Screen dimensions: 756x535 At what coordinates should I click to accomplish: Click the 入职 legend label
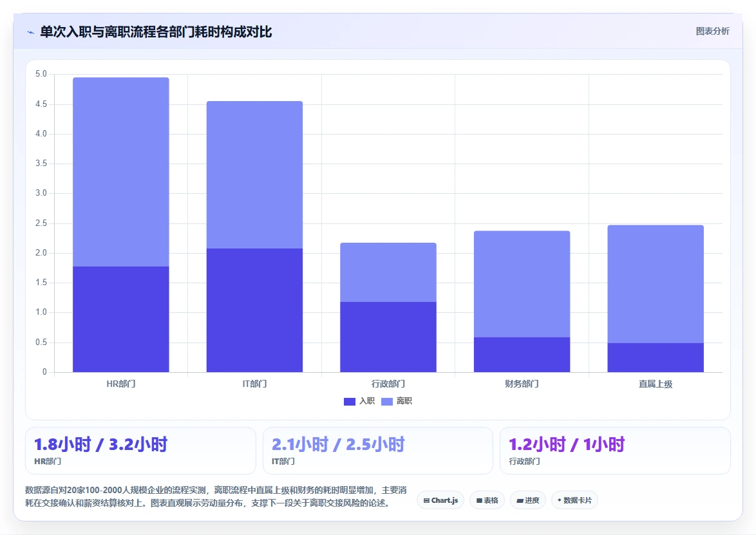pyautogui.click(x=366, y=401)
